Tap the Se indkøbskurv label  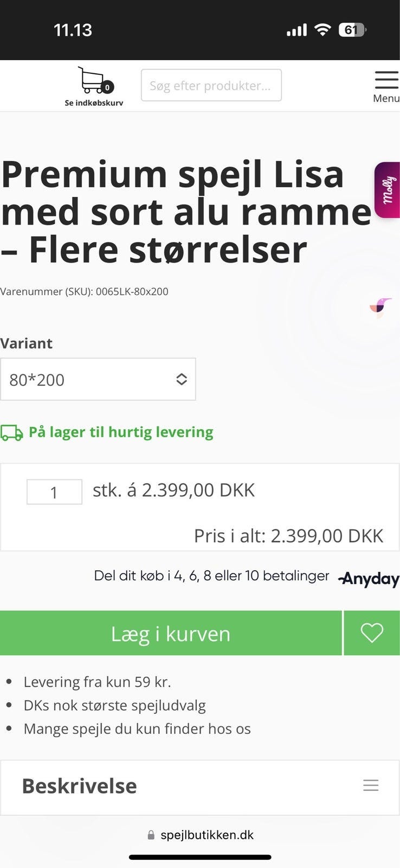[94, 103]
